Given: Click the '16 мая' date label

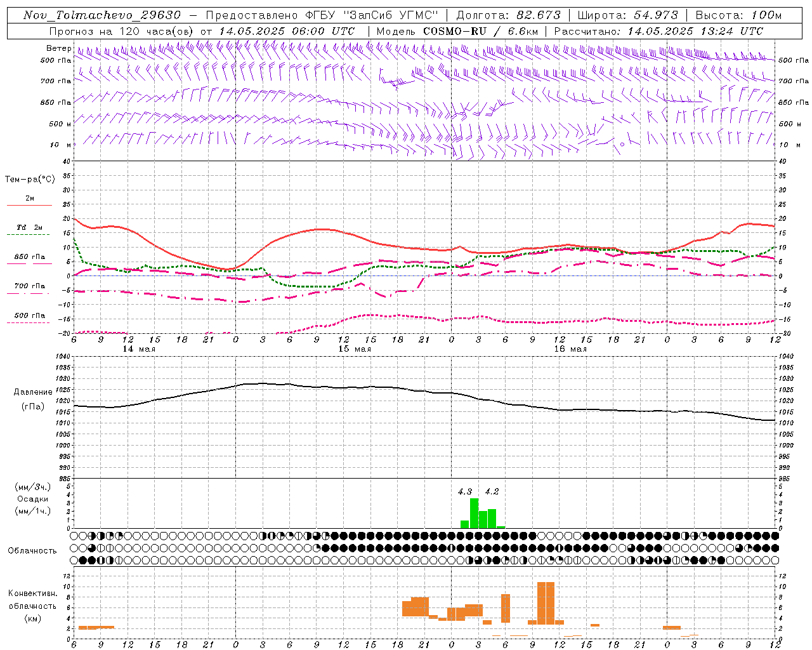Looking at the screenshot, I should point(570,349).
